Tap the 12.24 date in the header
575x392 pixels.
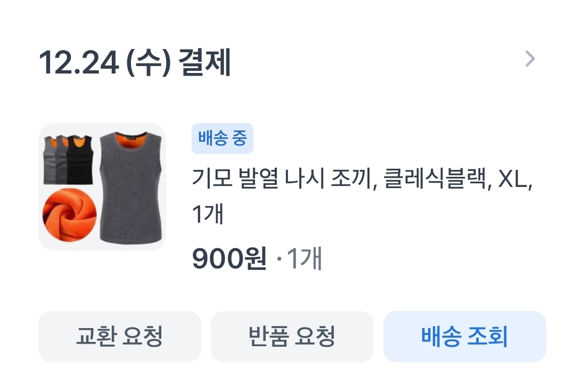click(x=78, y=63)
